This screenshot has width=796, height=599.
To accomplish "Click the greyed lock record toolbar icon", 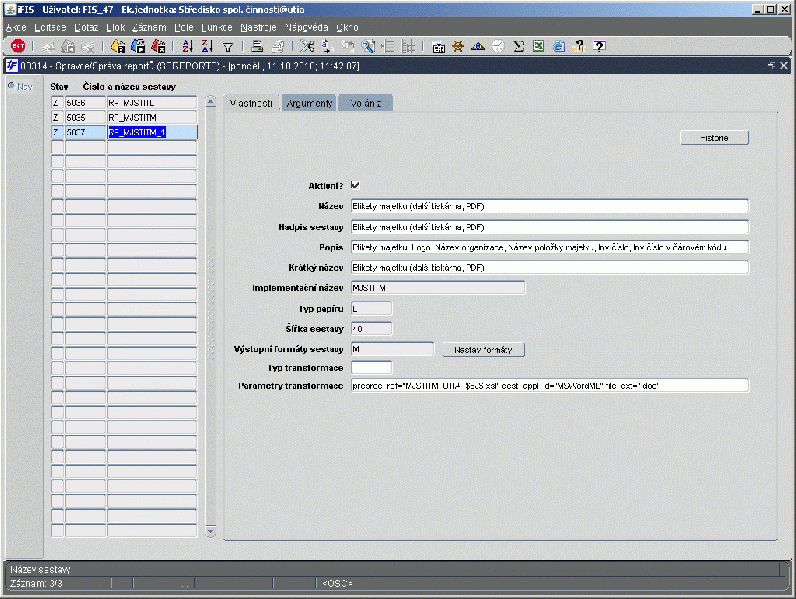I will (x=68, y=46).
